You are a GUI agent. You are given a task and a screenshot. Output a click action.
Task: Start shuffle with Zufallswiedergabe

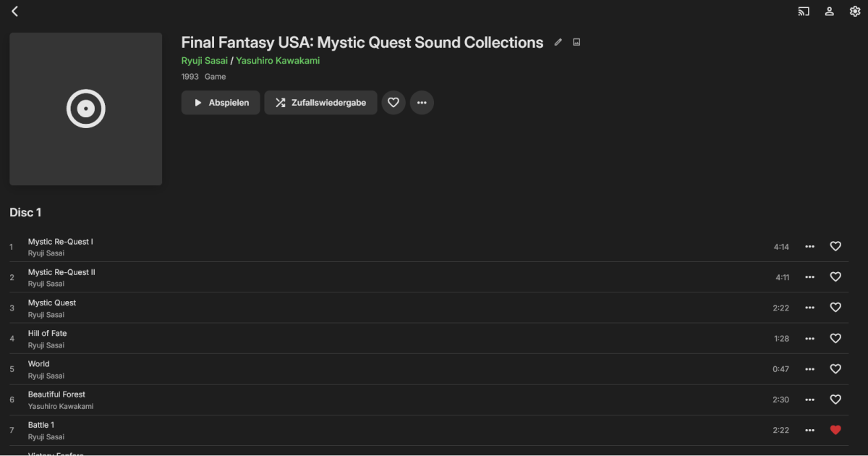click(320, 103)
